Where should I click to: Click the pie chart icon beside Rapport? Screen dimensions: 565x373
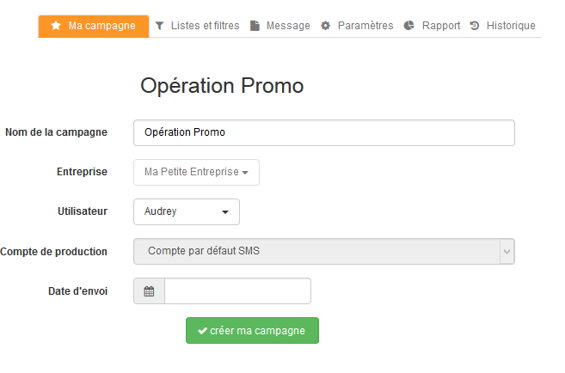pyautogui.click(x=409, y=26)
